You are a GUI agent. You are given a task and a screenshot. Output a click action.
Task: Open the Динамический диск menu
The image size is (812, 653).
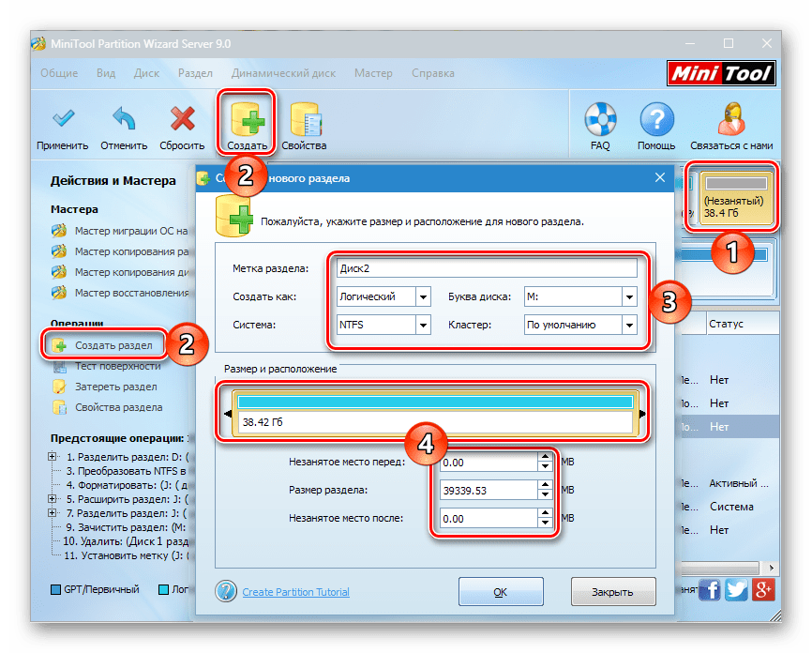point(283,73)
